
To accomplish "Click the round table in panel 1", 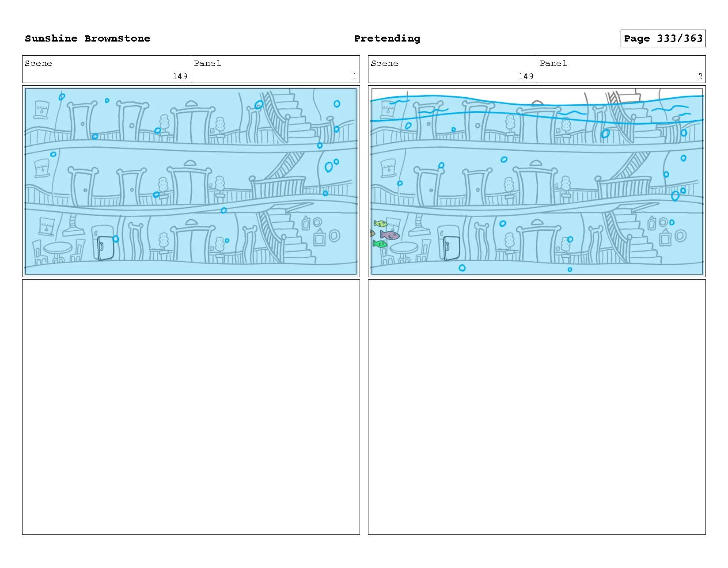I will point(58,252).
